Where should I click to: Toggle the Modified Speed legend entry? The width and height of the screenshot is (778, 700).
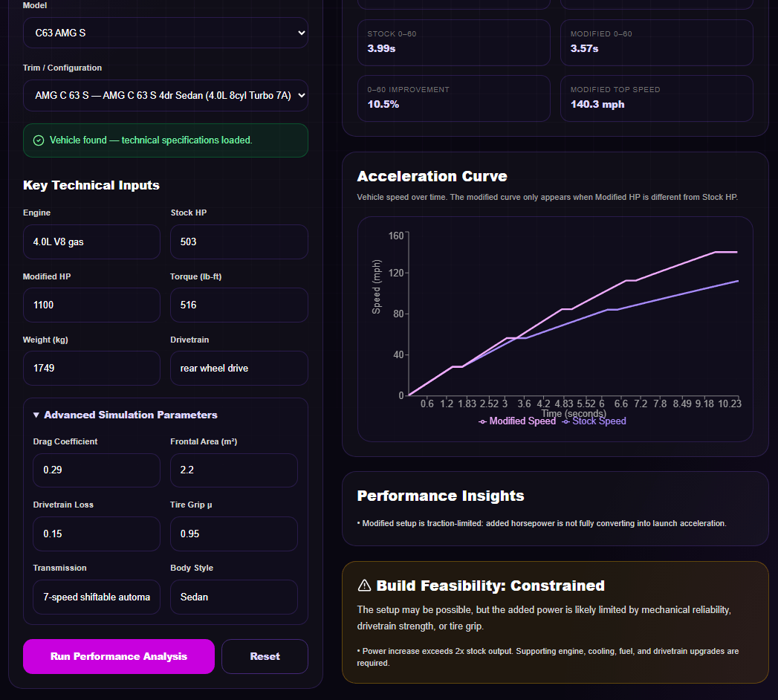pyautogui.click(x=517, y=421)
